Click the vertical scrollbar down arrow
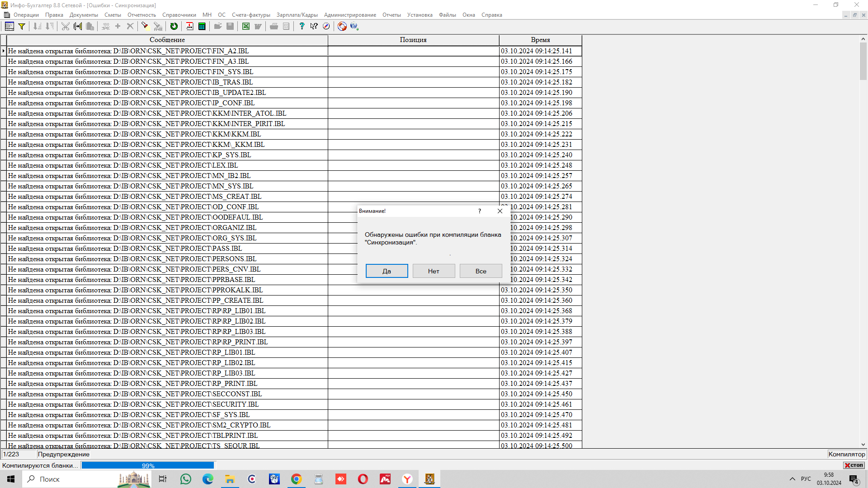868x488 pixels. coord(863,445)
